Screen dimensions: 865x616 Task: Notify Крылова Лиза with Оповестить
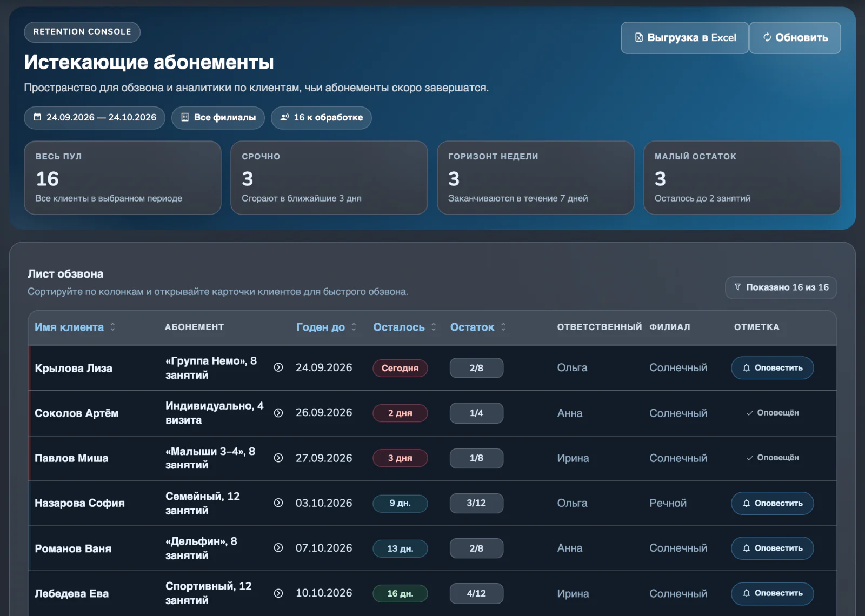tap(772, 368)
